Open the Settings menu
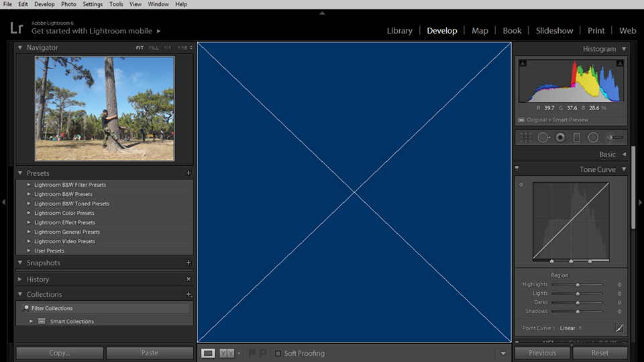Image resolution: width=644 pixels, height=362 pixels. click(93, 4)
